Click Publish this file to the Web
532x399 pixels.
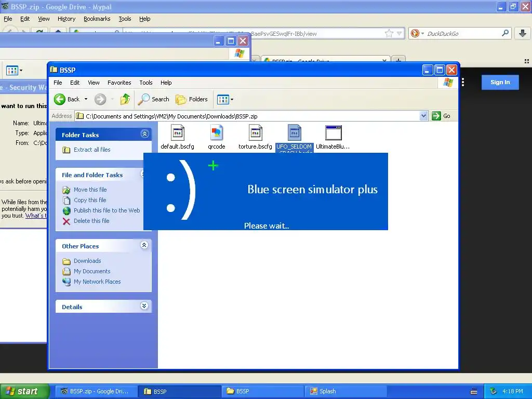point(107,210)
